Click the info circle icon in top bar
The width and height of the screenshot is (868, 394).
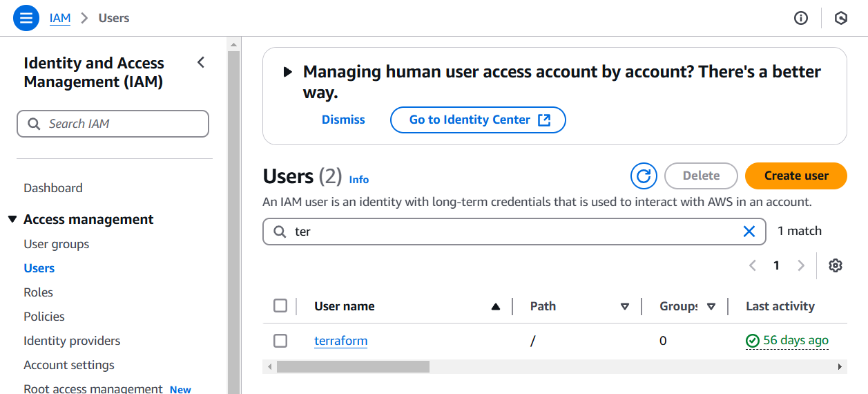801,19
